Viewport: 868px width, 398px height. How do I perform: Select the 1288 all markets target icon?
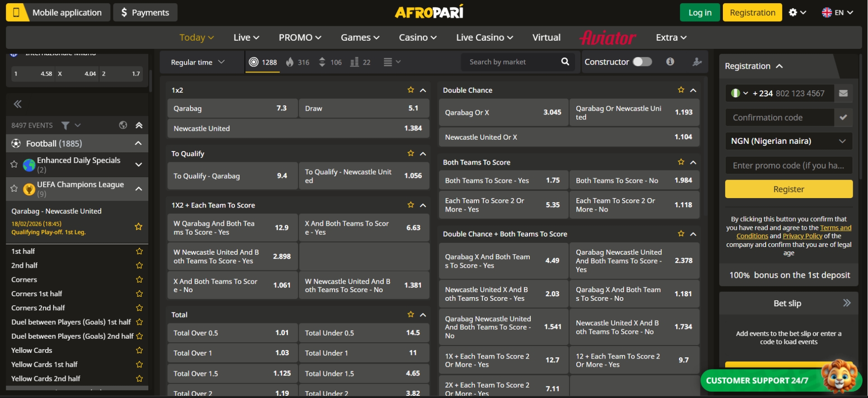coord(254,62)
